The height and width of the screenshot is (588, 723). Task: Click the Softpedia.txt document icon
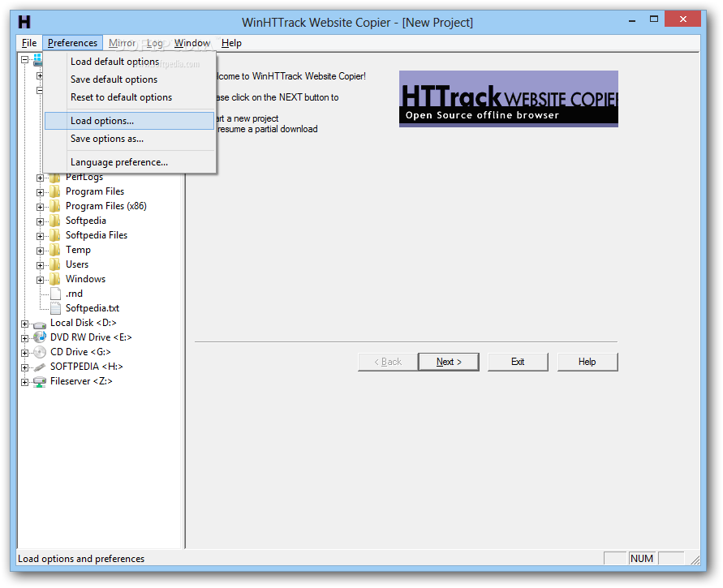[55, 308]
